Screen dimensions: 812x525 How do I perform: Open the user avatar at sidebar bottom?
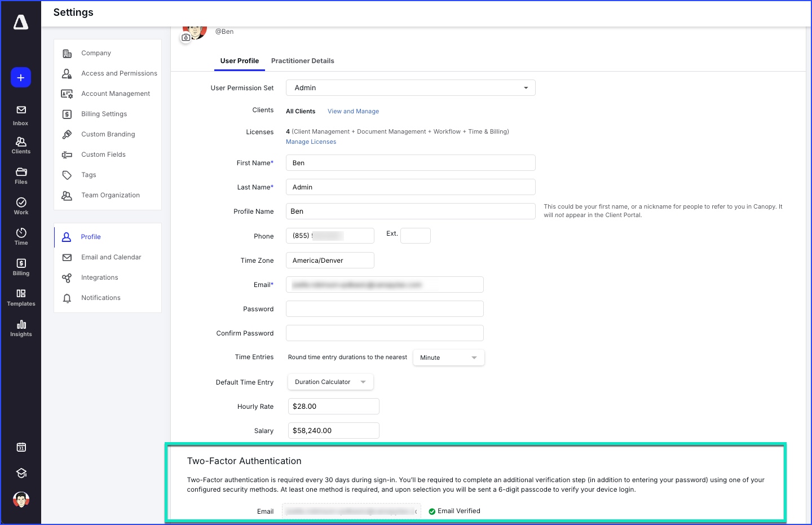[x=21, y=500]
